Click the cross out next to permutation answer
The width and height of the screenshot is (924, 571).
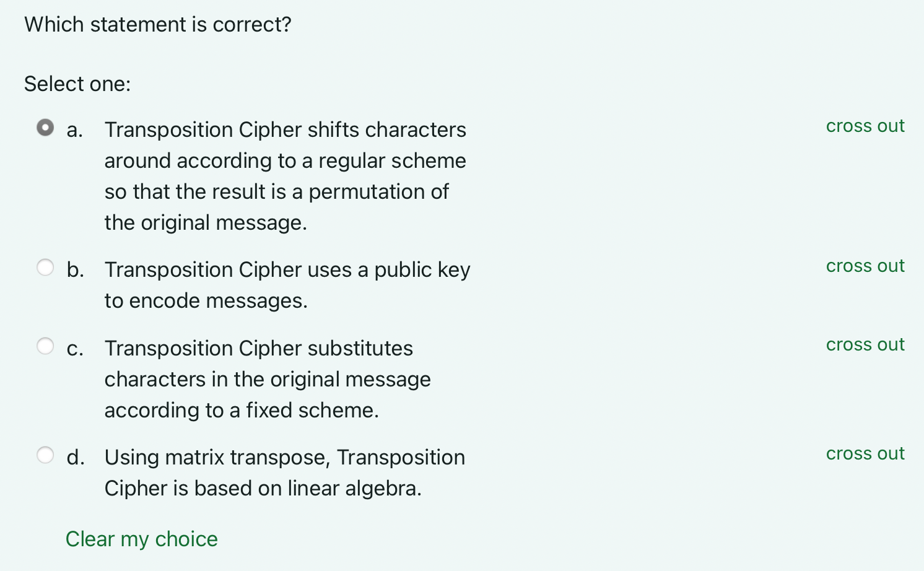[865, 126]
